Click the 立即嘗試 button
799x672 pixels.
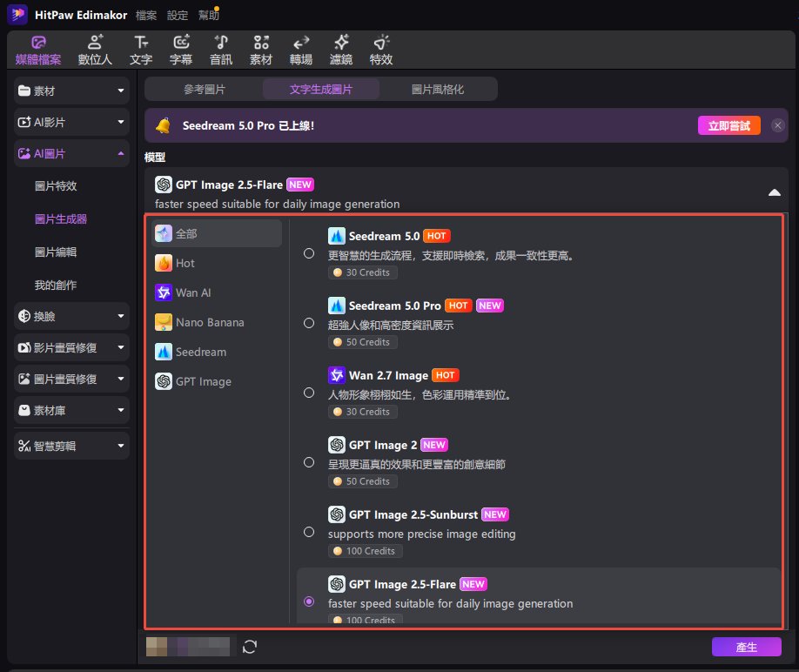[x=729, y=125]
